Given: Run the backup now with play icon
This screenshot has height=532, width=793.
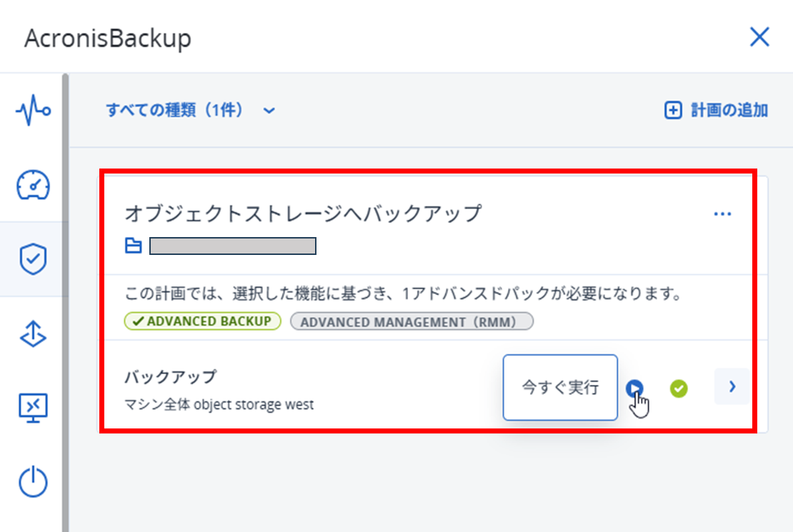Looking at the screenshot, I should 634,388.
